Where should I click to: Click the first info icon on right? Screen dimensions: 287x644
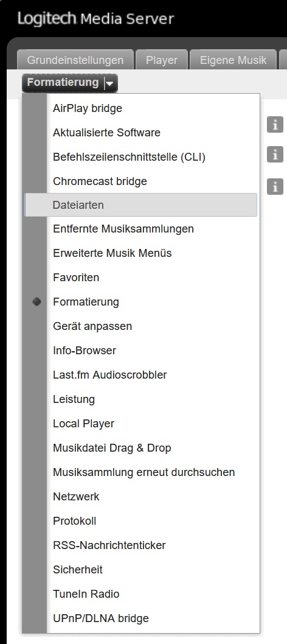[275, 124]
